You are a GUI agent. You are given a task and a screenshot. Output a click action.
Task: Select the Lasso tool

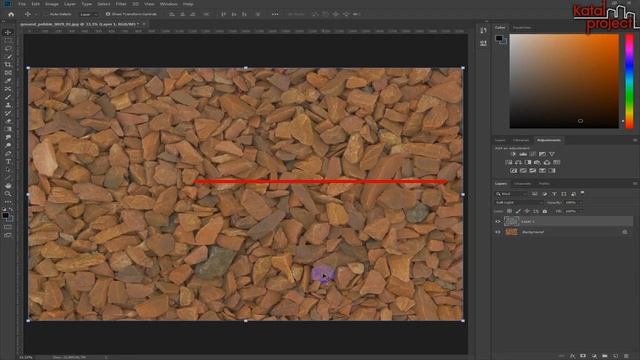click(x=8, y=49)
